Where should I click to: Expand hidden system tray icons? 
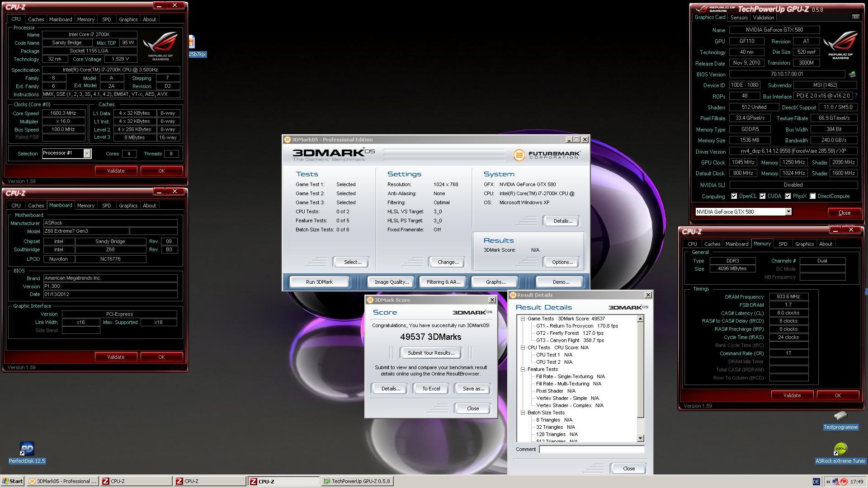click(x=828, y=482)
